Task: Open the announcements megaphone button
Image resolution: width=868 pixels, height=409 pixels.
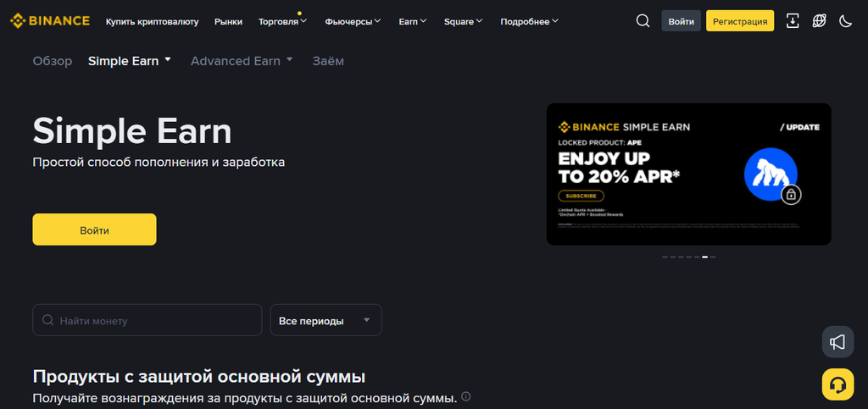Action: (837, 343)
